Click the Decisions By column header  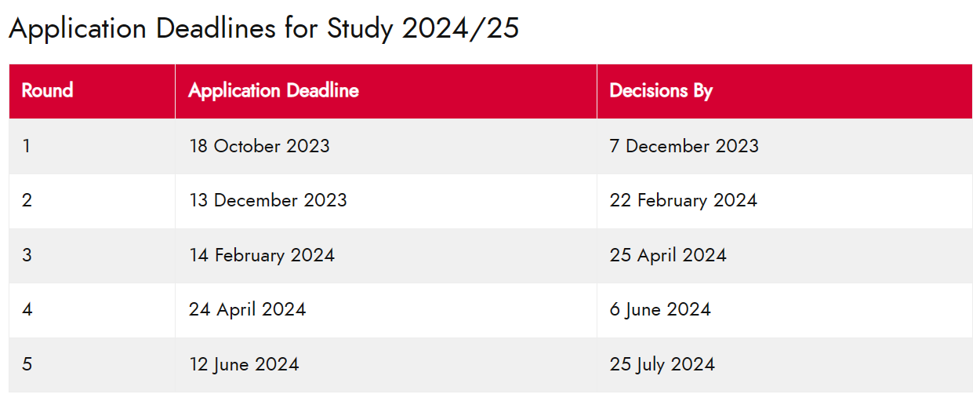tap(661, 91)
